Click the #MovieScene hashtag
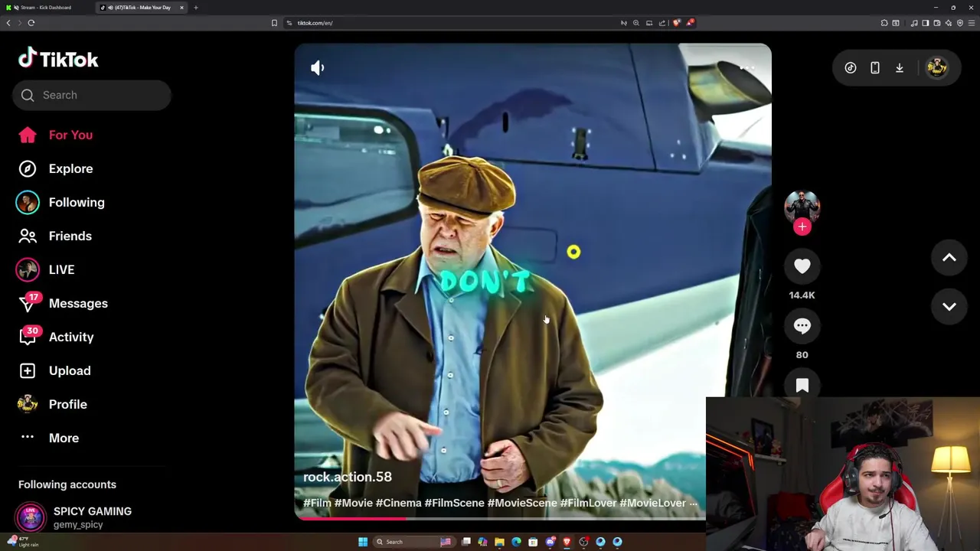980x551 pixels. tap(522, 503)
